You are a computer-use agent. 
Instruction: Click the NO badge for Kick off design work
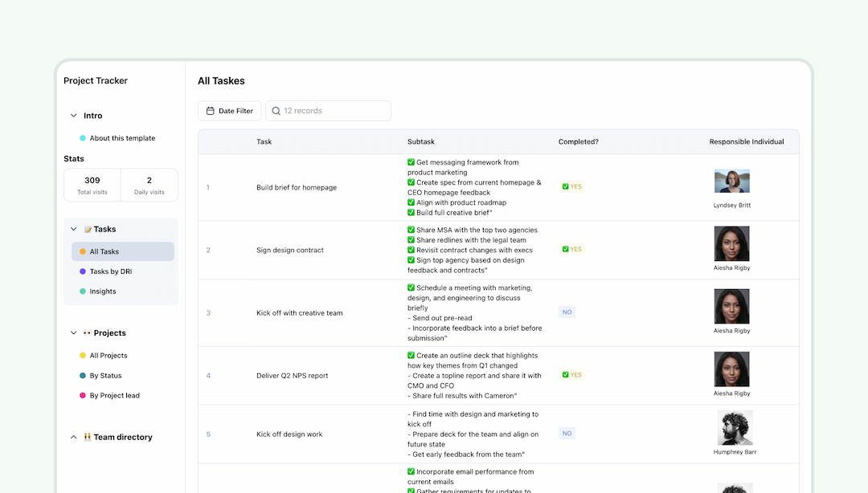(x=567, y=433)
